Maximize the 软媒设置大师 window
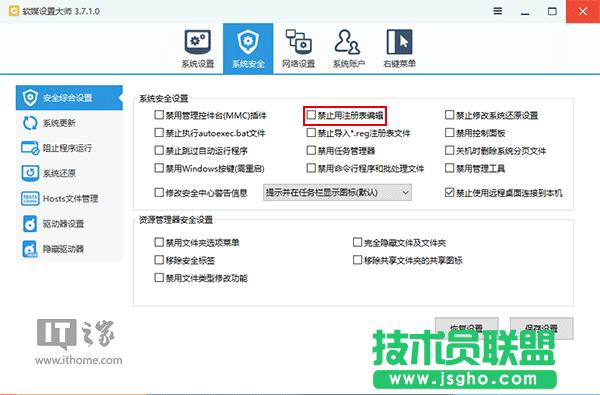This screenshot has height=395, width=600. tap(552, 11)
